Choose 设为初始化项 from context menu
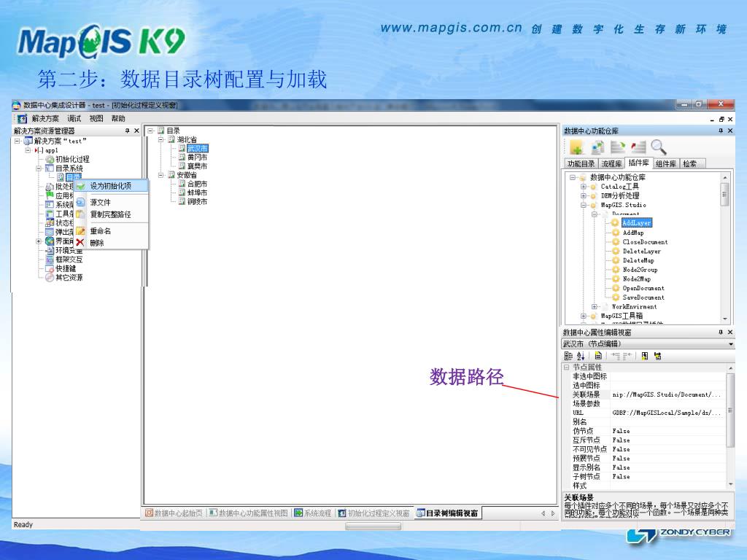 [111, 186]
